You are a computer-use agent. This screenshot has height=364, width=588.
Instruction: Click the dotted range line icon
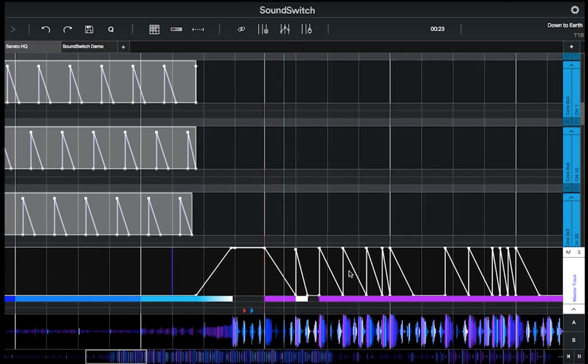198,29
